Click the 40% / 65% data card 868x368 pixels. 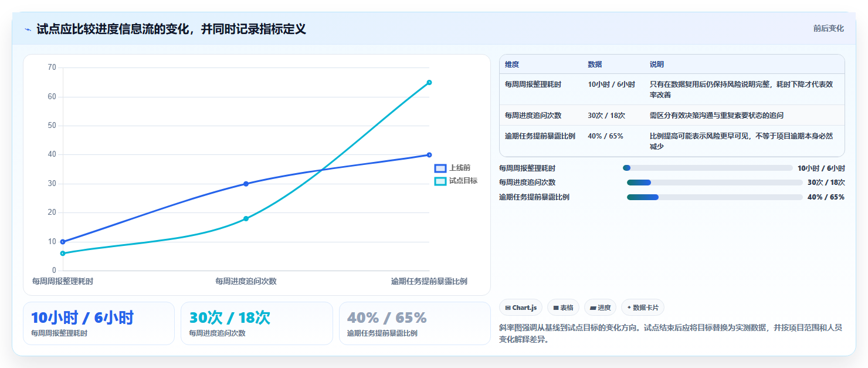[415, 323]
